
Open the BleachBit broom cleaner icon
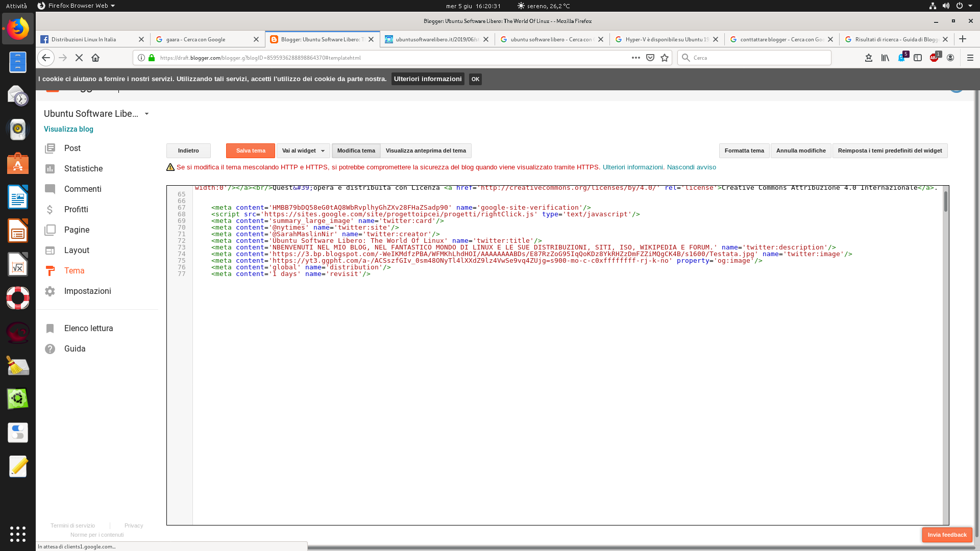pyautogui.click(x=18, y=365)
